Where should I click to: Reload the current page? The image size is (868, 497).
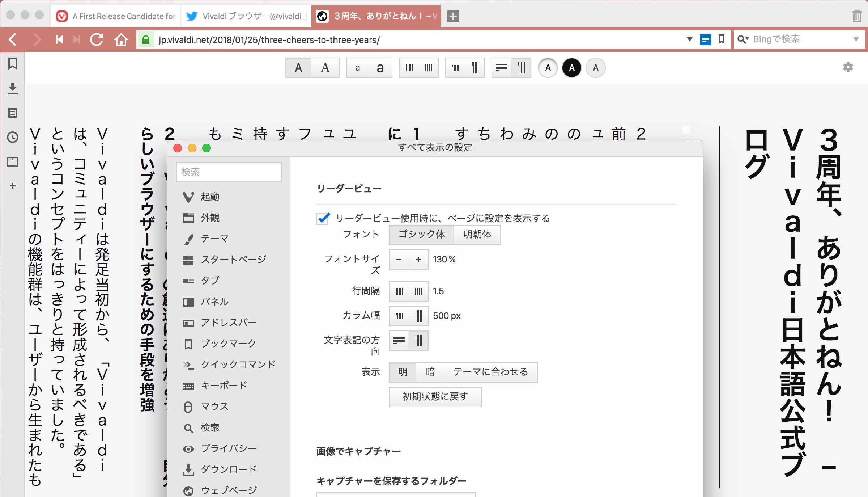click(x=97, y=40)
